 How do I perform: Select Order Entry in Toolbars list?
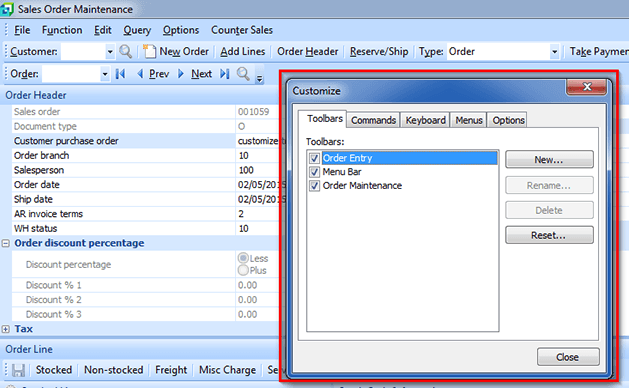click(409, 158)
